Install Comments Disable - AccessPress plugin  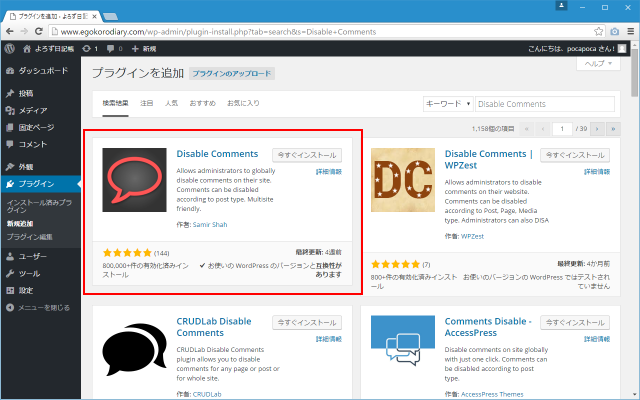pyautogui.click(x=575, y=322)
